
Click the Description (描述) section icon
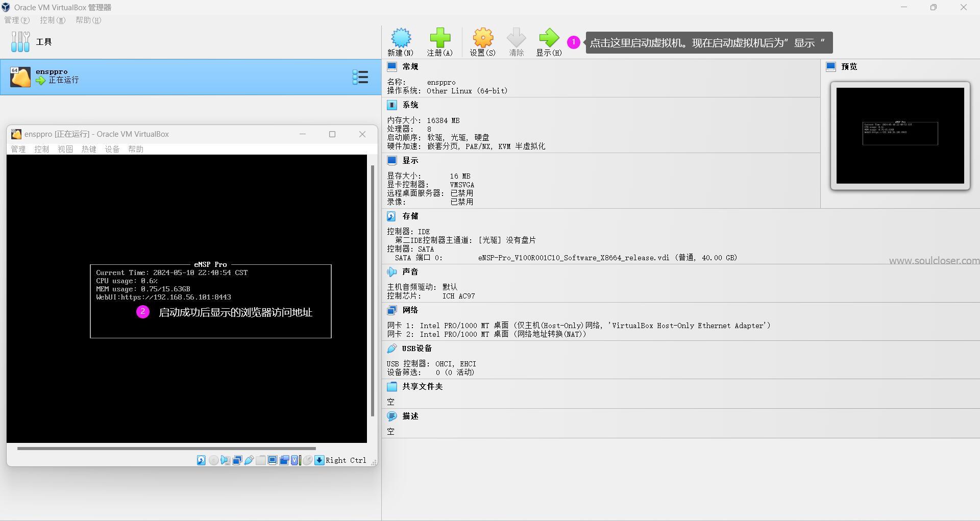click(x=392, y=416)
